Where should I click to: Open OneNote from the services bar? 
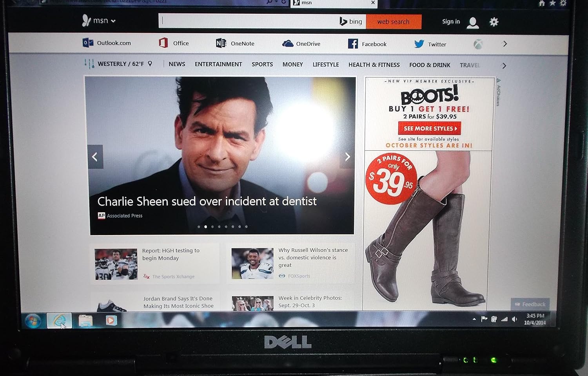[x=221, y=43]
